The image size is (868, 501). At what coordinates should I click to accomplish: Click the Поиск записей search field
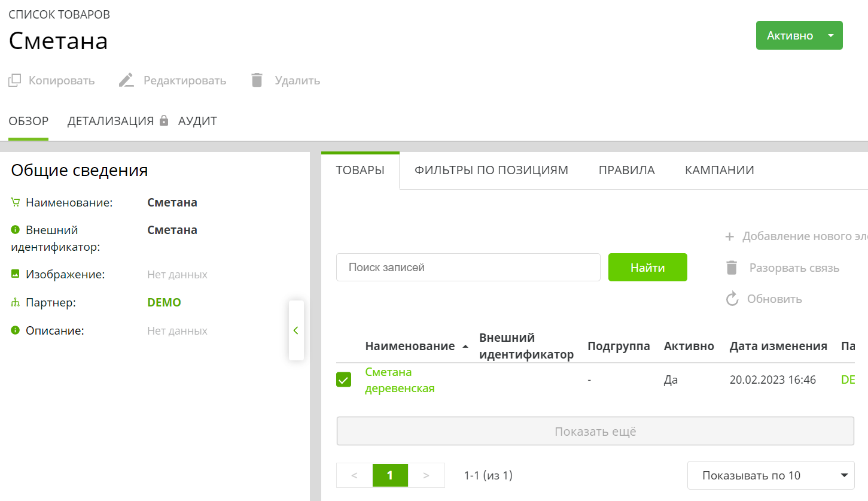pos(468,267)
